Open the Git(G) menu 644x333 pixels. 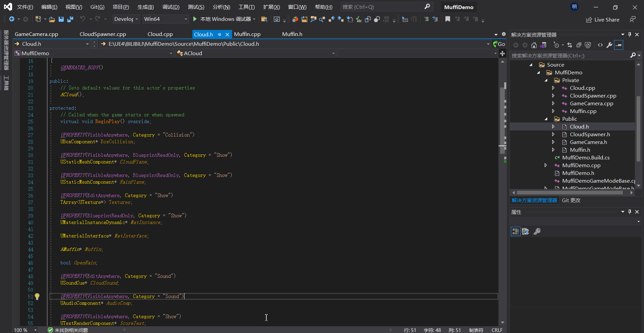97,7
